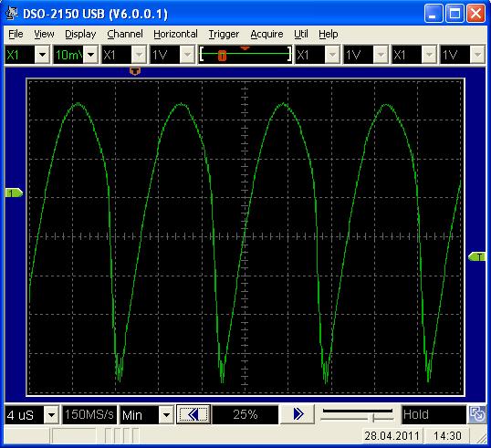Open the Horizontal menu
Image resolution: width=491 pixels, height=448 pixels.
[175, 34]
